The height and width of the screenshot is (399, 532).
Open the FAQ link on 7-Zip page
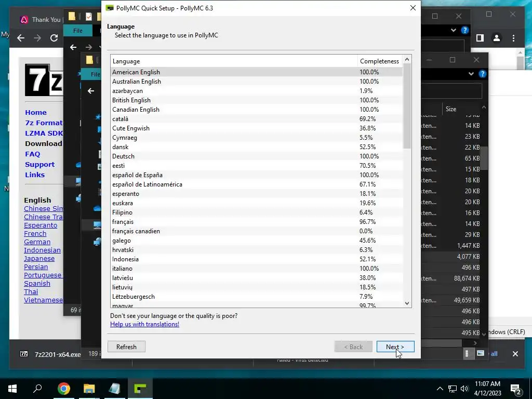coord(33,154)
